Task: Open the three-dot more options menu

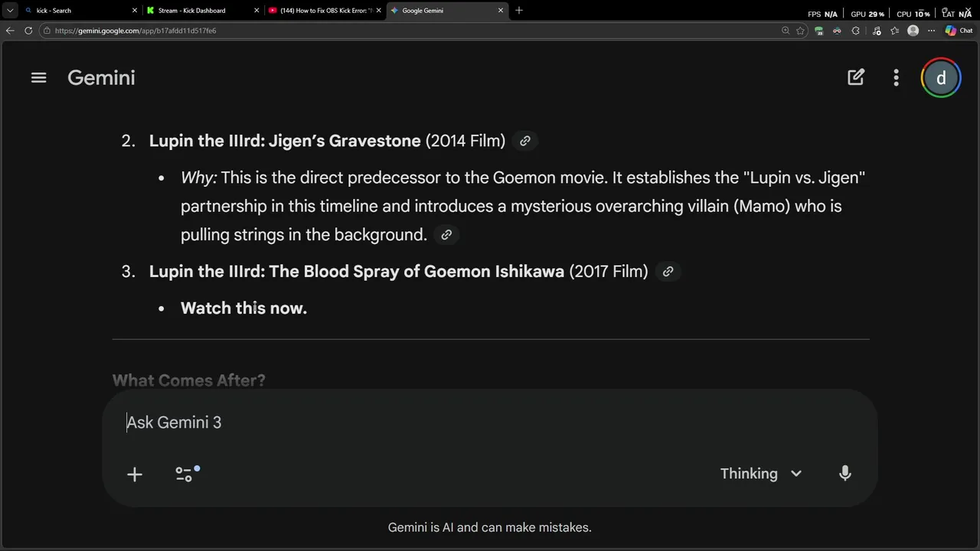Action: click(x=896, y=77)
